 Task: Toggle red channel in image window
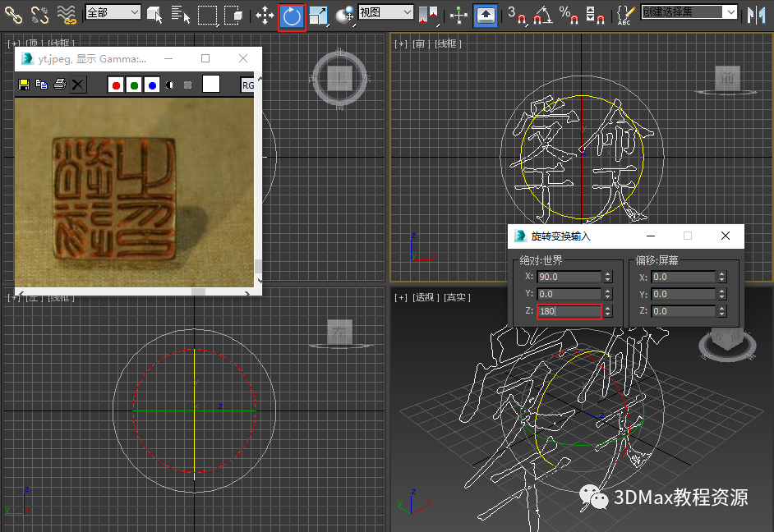point(116,85)
